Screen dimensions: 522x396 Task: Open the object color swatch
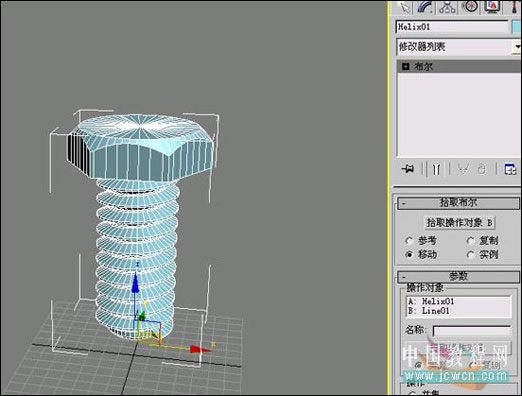517,27
